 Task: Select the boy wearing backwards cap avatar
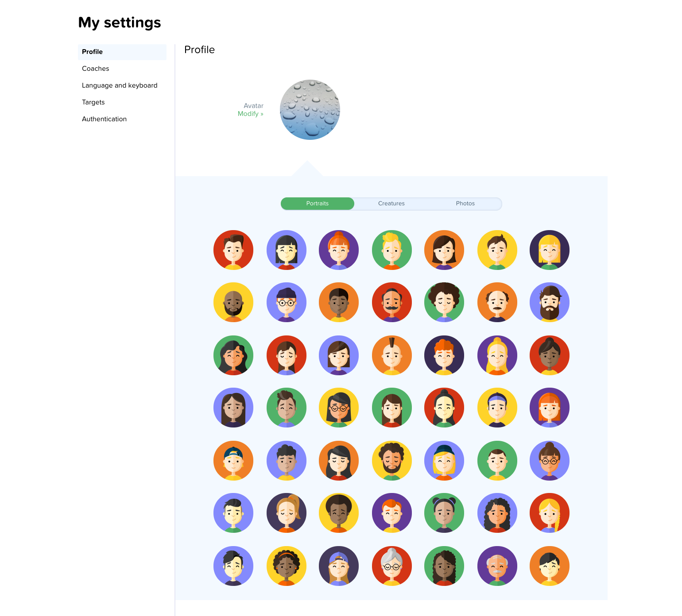pyautogui.click(x=233, y=461)
